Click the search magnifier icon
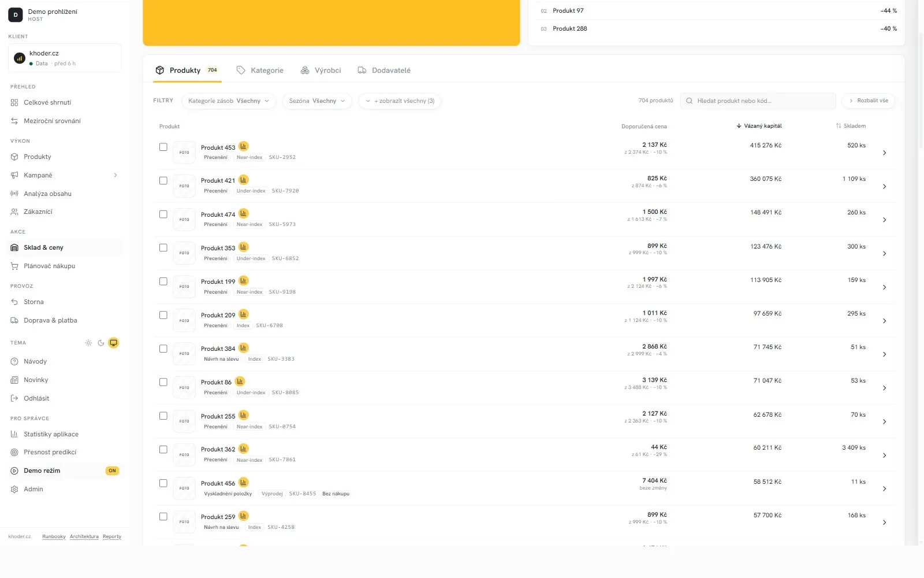The image size is (924, 578). [x=689, y=101]
